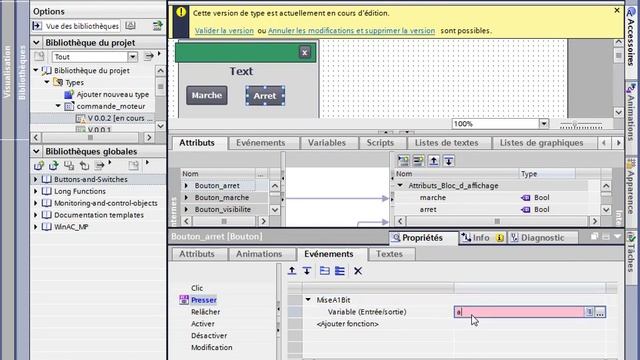Open the Tout filter dropdown
This screenshot has height=360, width=640.
(x=132, y=57)
